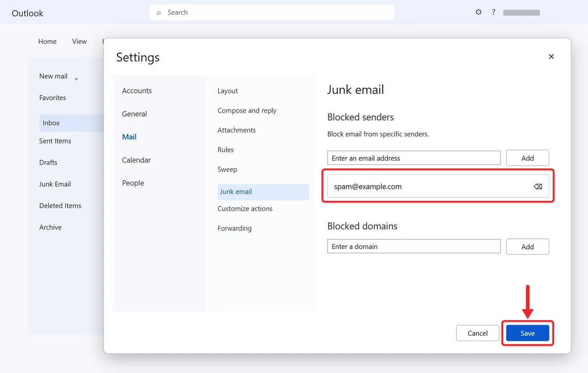The image size is (588, 373).
Task: Select Mail settings category
Action: 129,137
